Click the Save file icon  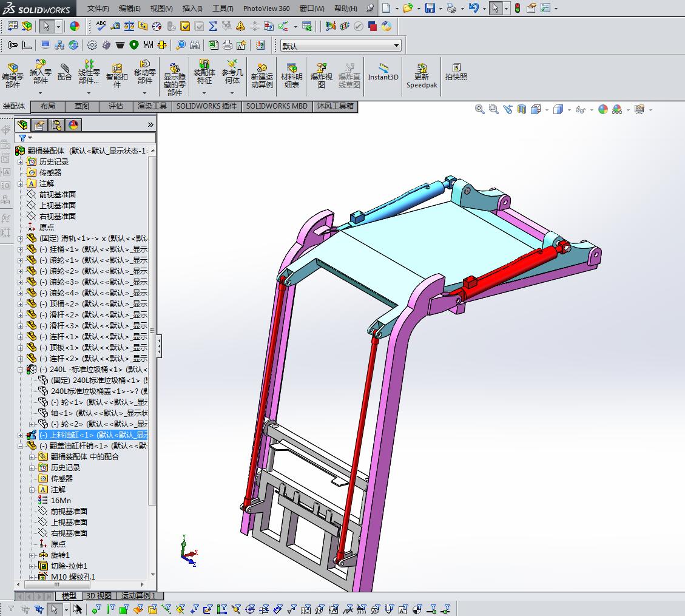[x=430, y=8]
